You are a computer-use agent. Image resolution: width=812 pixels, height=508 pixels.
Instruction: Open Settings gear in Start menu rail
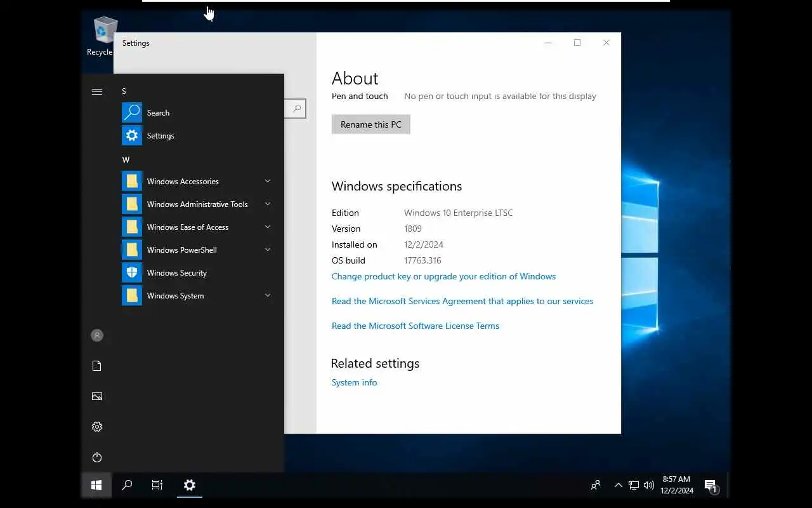coord(97,427)
